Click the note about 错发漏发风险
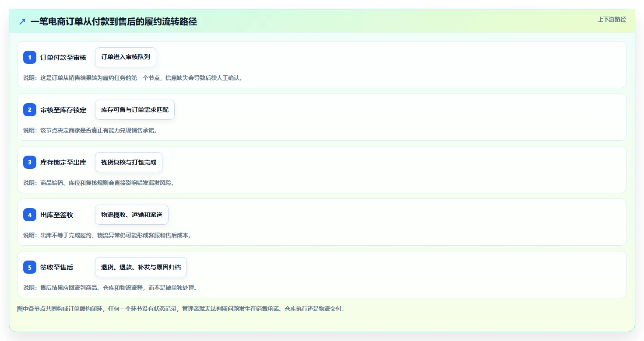 [x=99, y=183]
